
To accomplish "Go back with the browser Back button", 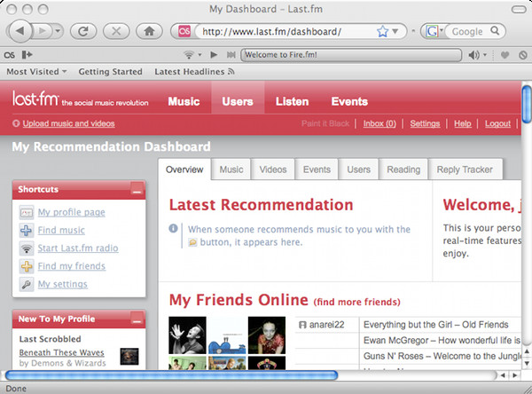I will click(20, 31).
